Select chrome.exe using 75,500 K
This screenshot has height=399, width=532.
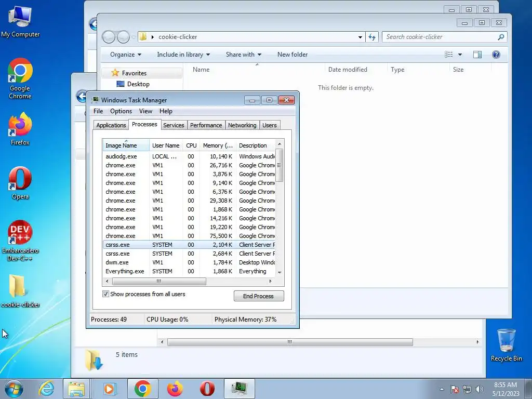coord(189,236)
